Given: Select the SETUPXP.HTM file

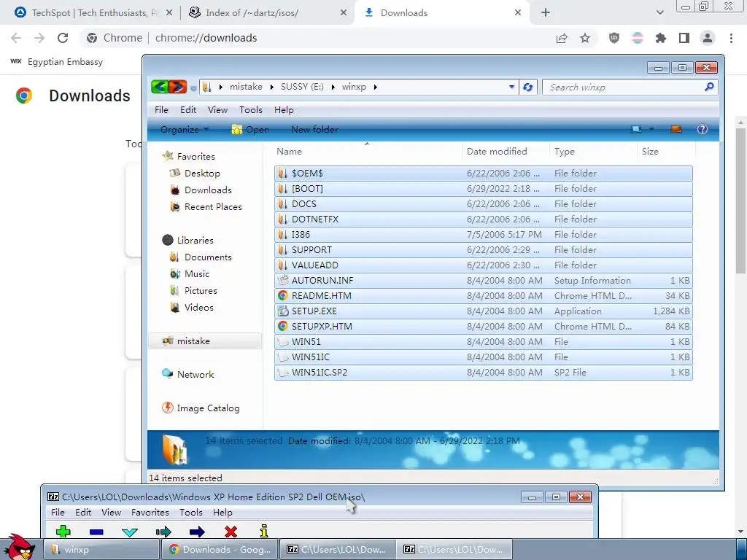Looking at the screenshot, I should 484,326.
